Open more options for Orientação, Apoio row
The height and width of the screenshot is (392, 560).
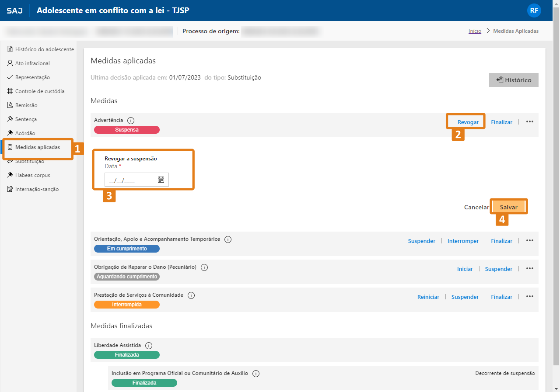coord(530,241)
